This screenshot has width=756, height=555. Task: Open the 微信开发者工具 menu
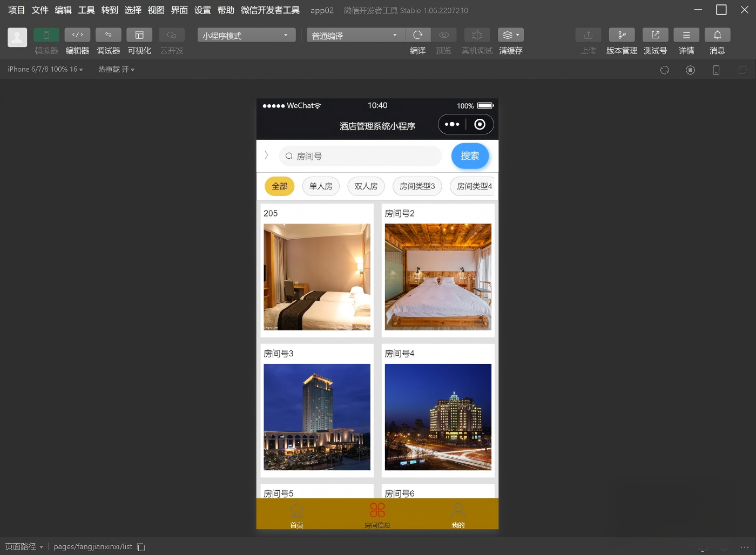(x=270, y=10)
